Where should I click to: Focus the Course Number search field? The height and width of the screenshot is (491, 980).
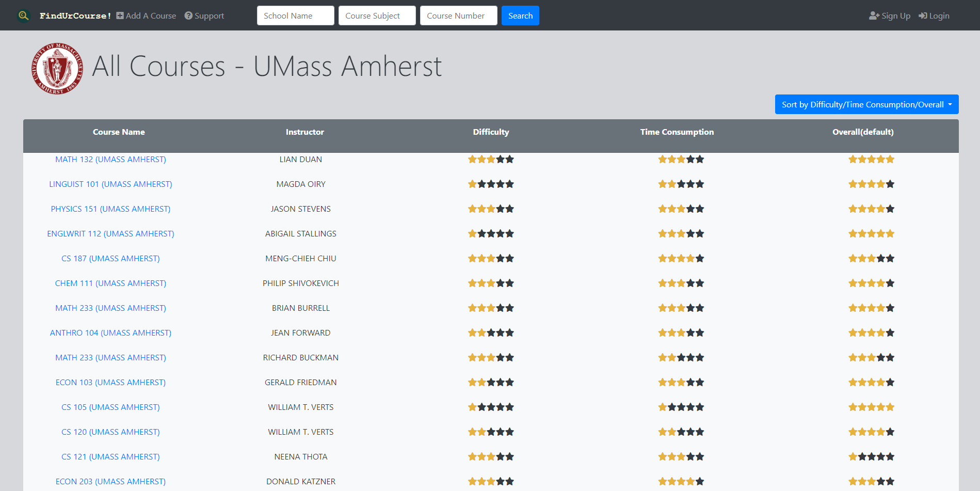point(459,15)
